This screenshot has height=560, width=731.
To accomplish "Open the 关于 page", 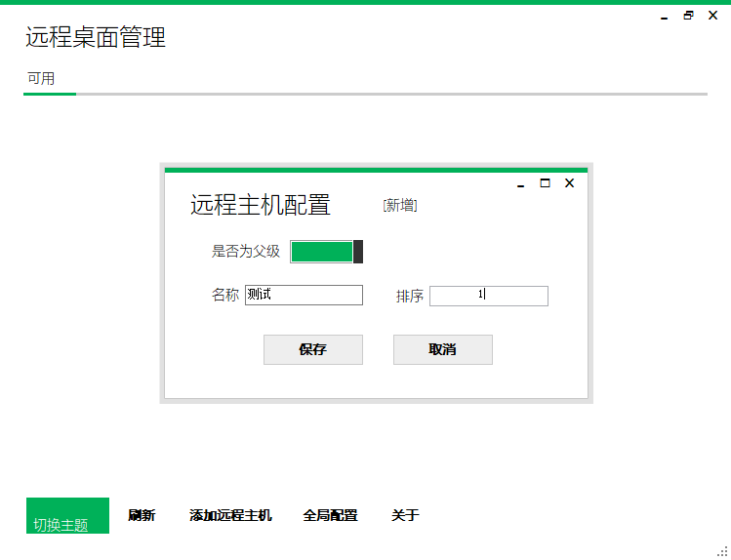I will point(405,515).
